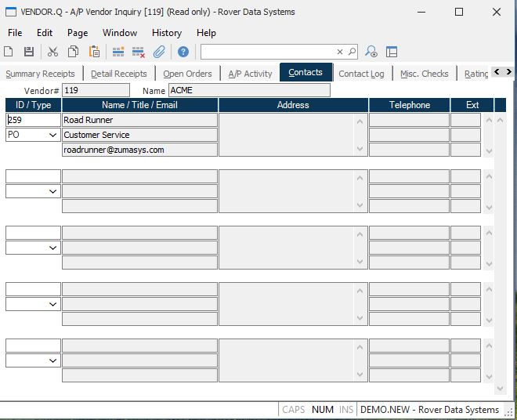This screenshot has width=517, height=420.
Task: Click the New record icon
Action: 9,52
